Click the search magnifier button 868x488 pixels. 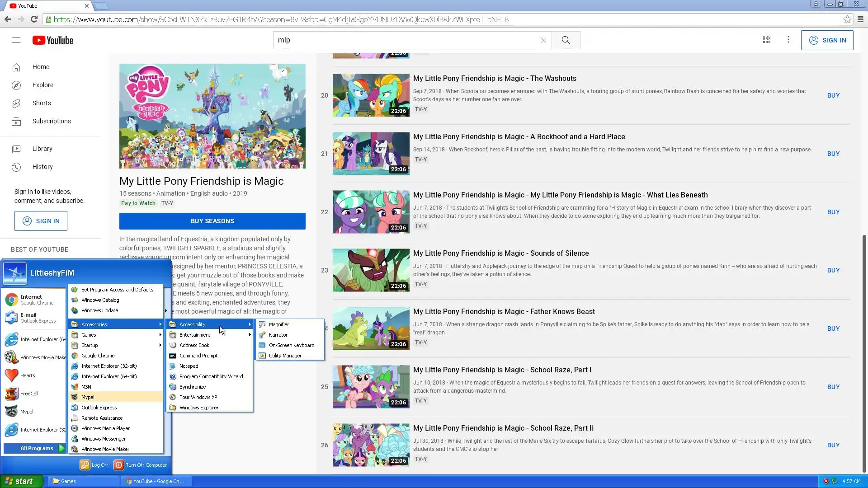(566, 40)
